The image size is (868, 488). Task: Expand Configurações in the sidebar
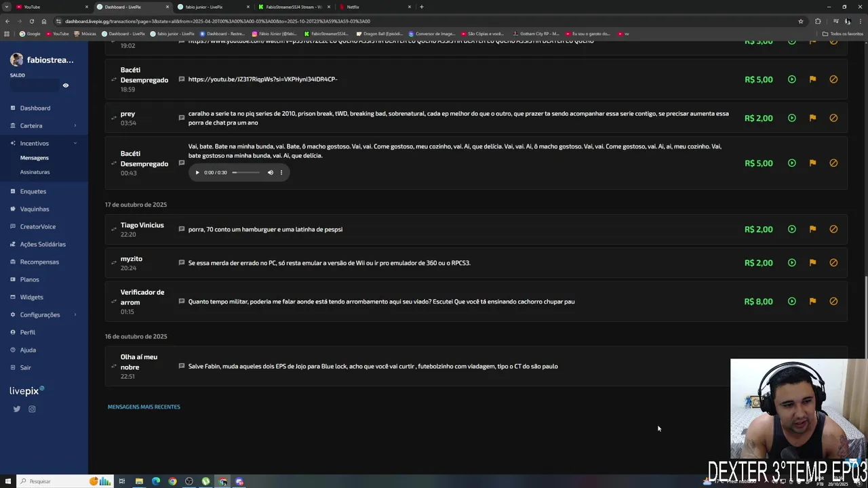click(x=44, y=314)
